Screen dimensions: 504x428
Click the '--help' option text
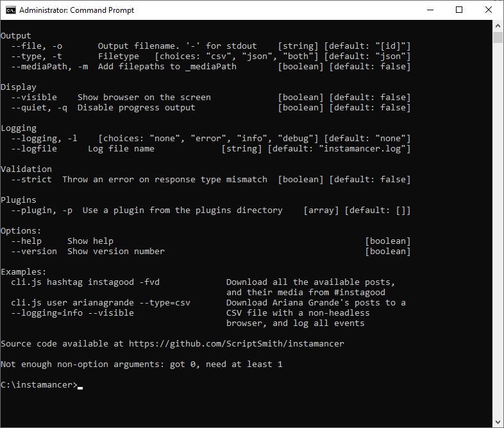point(26,241)
